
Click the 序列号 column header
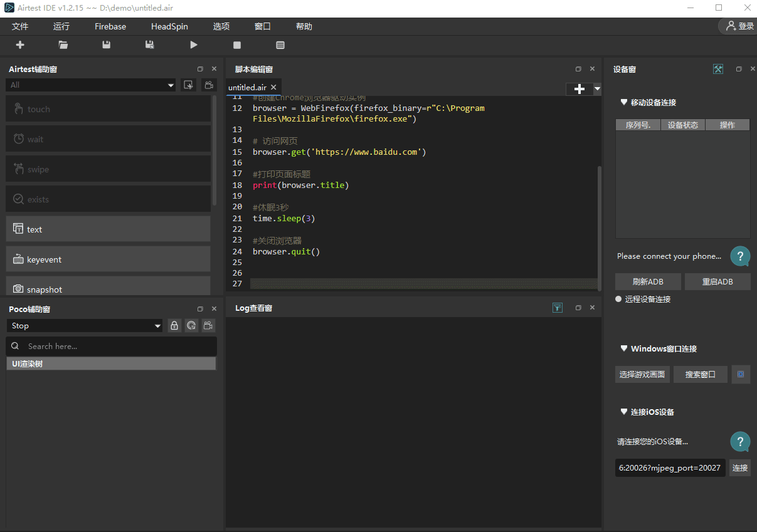point(638,125)
